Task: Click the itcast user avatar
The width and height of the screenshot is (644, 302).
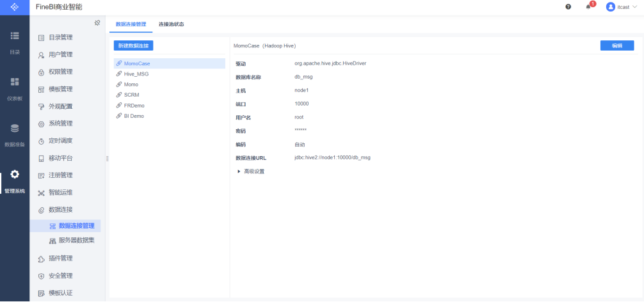Action: point(610,7)
